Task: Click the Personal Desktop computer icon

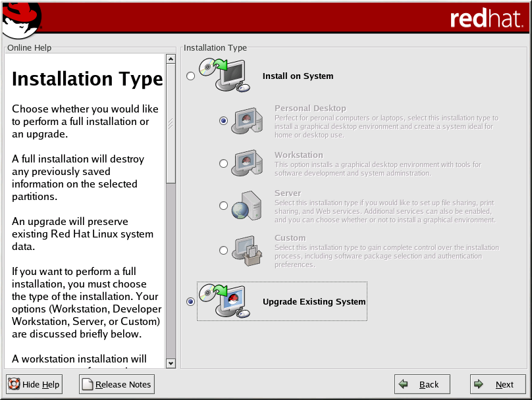Action: (247, 120)
